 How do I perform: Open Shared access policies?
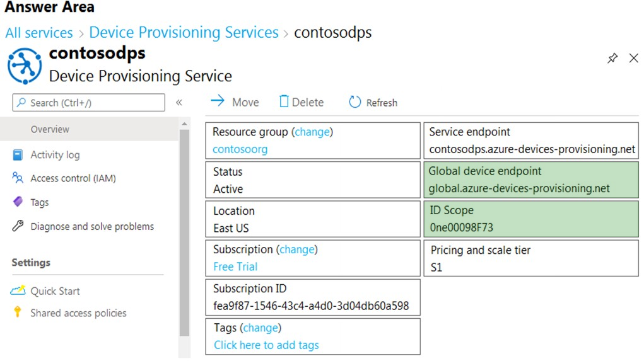78,313
